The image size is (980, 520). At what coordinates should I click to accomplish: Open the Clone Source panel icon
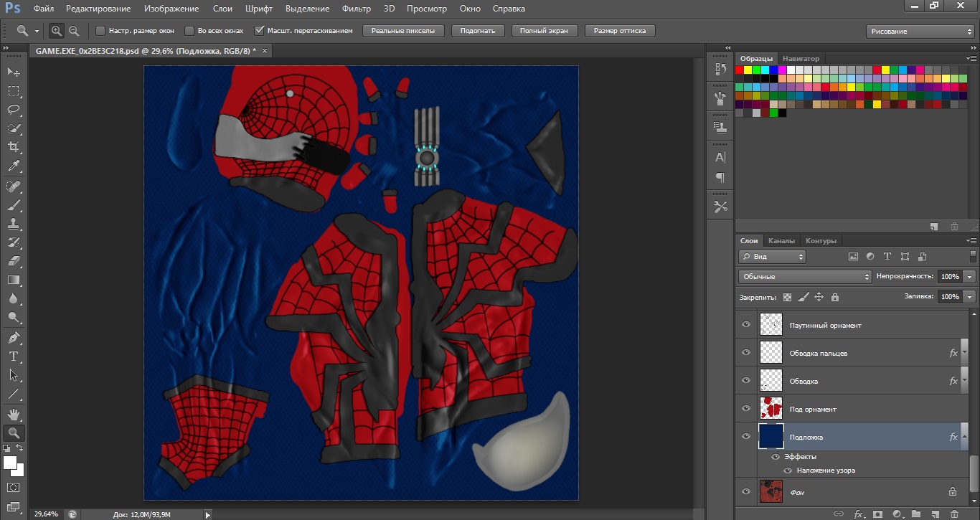tap(720, 126)
